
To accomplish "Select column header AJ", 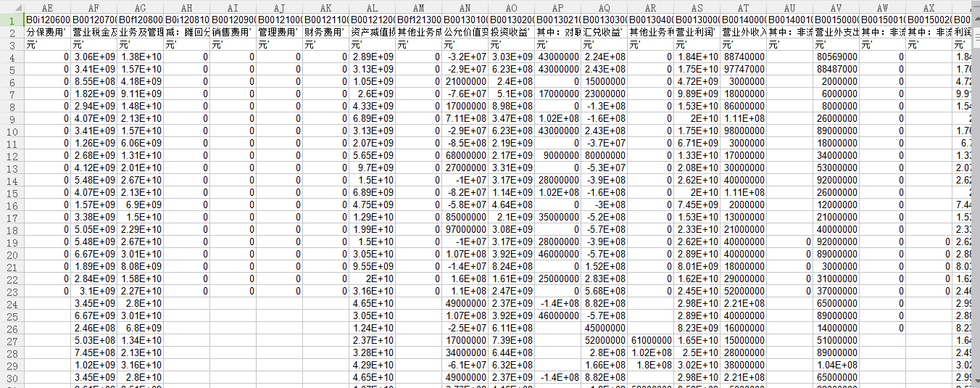I will [x=280, y=7].
